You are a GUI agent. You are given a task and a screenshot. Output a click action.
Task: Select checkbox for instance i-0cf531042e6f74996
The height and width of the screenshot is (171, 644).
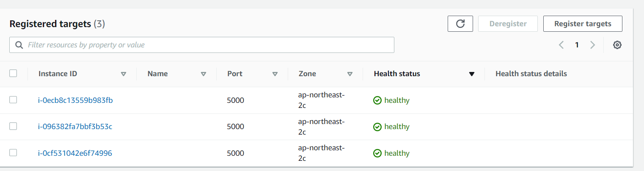pyautogui.click(x=13, y=153)
